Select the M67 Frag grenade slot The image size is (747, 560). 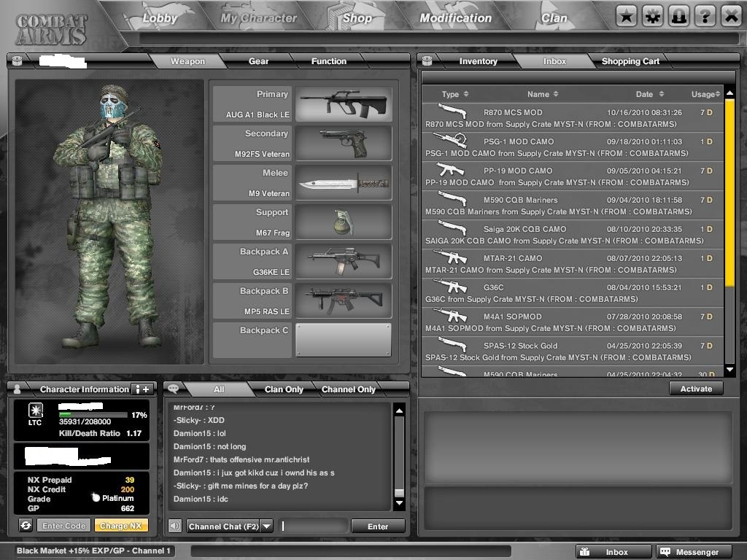click(x=344, y=222)
